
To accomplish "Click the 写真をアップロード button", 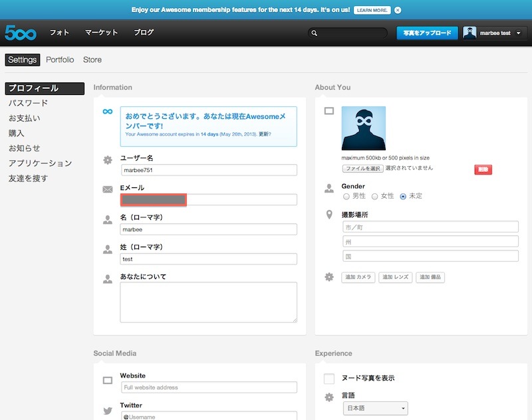I will pyautogui.click(x=427, y=33).
